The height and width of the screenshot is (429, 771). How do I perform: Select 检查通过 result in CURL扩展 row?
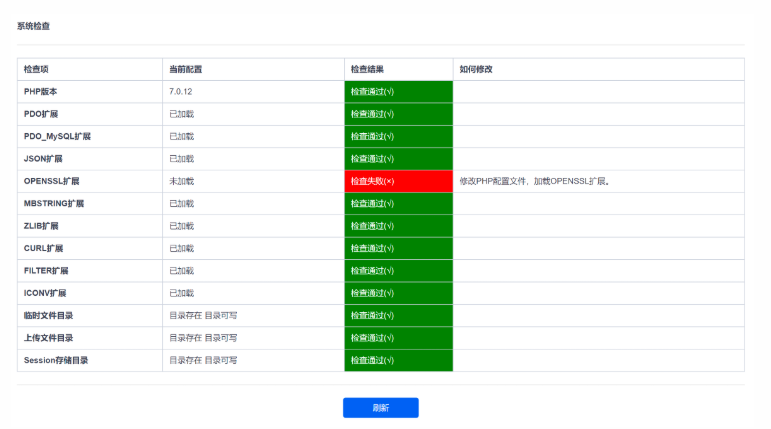(398, 248)
